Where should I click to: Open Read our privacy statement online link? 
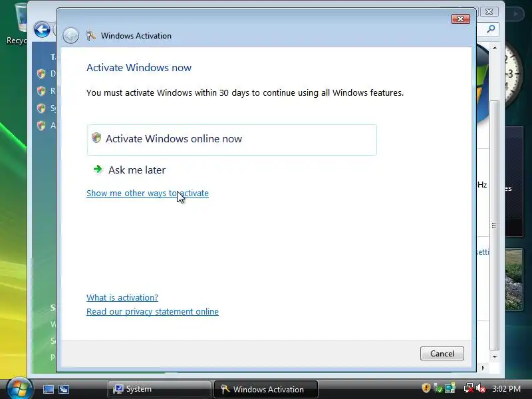coord(152,311)
